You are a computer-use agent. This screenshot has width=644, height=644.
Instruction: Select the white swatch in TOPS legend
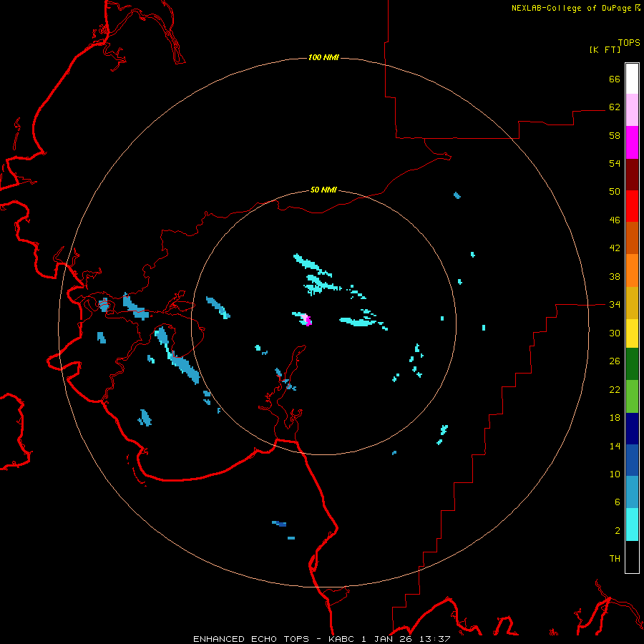tap(632, 79)
